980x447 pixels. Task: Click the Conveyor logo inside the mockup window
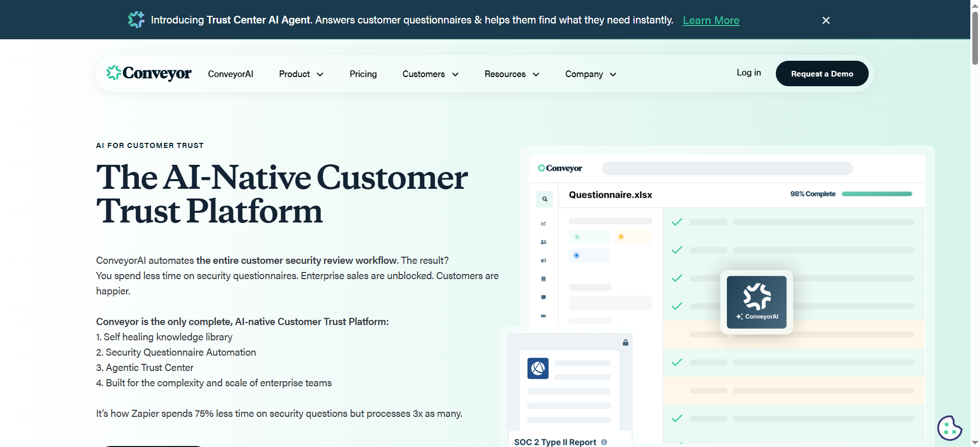pos(559,168)
